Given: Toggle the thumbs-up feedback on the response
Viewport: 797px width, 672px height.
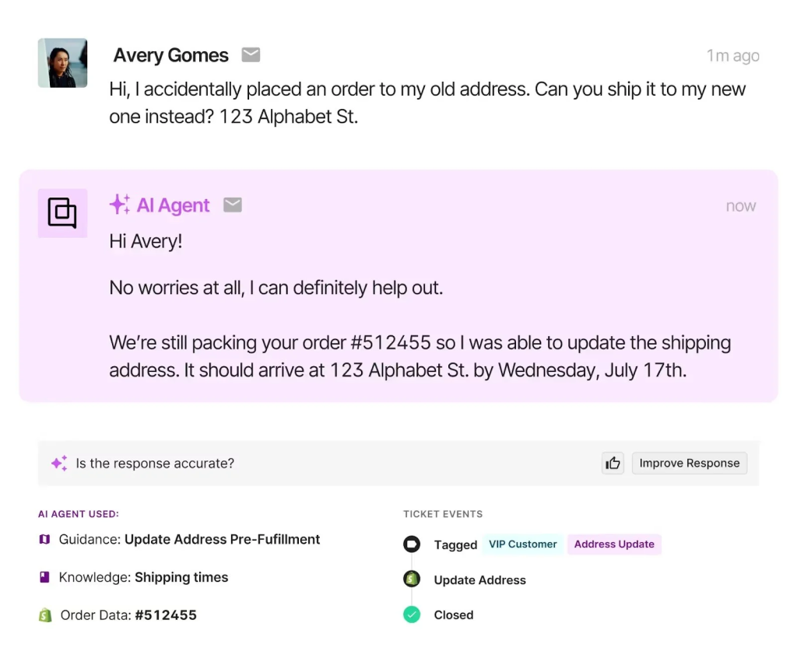Looking at the screenshot, I should [613, 463].
